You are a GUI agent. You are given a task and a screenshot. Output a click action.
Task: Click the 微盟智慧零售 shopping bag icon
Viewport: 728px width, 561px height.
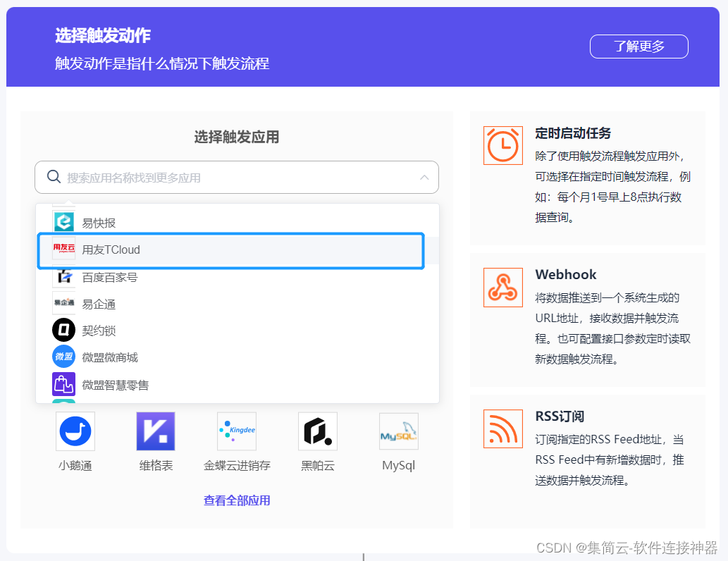click(x=63, y=384)
